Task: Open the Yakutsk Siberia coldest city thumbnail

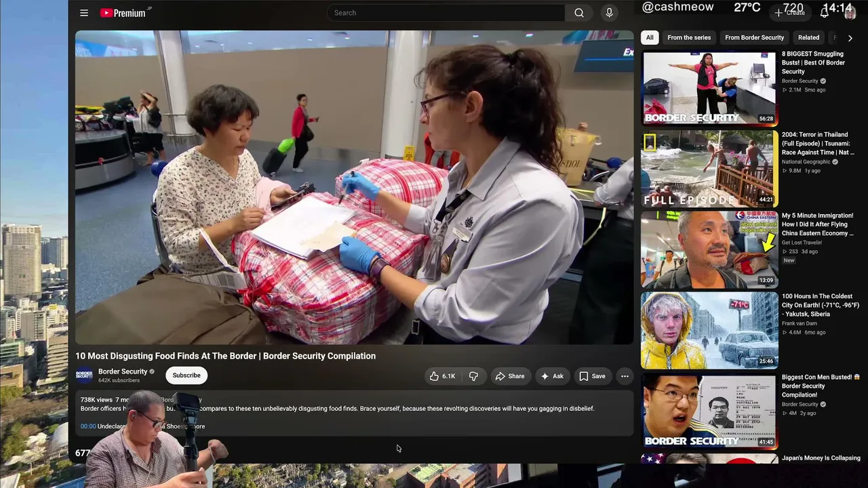Action: click(709, 330)
